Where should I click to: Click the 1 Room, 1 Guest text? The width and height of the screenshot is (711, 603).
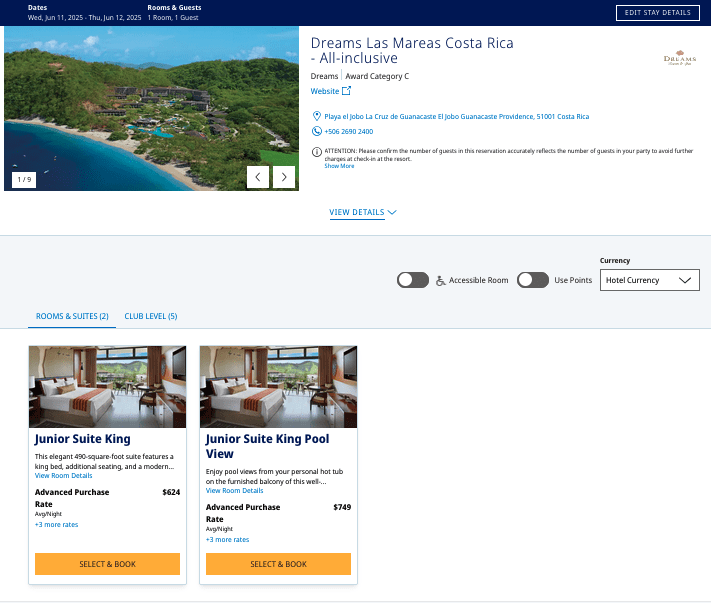(x=173, y=18)
